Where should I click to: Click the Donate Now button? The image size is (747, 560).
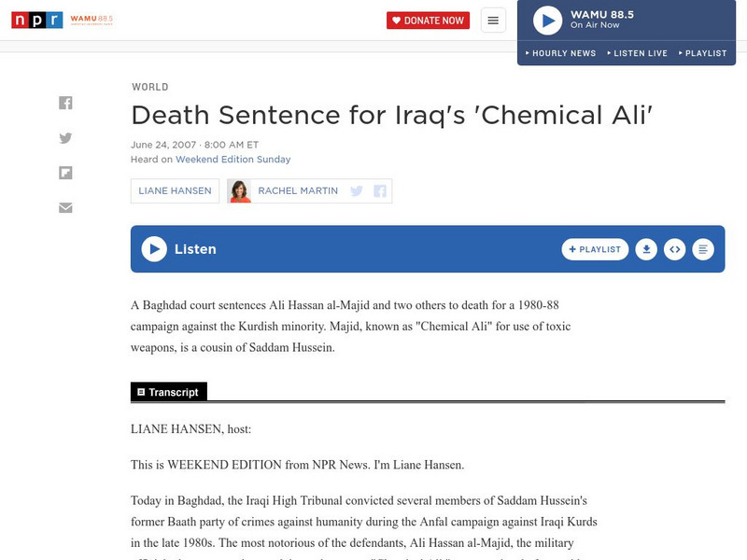(428, 21)
